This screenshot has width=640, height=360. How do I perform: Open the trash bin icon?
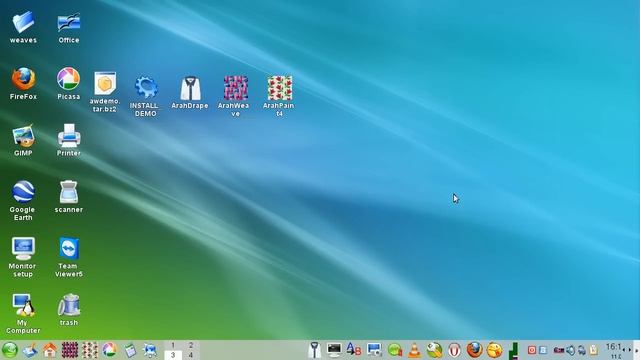(69, 305)
